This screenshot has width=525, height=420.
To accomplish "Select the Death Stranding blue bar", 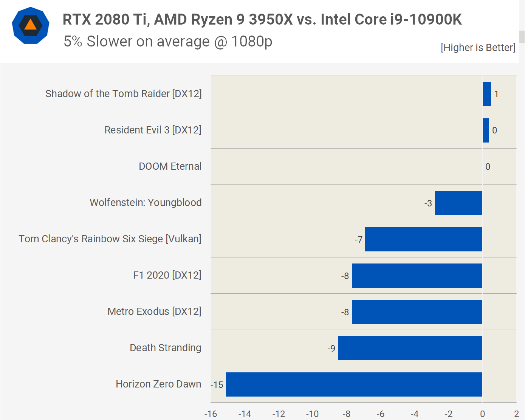I will click(410, 348).
